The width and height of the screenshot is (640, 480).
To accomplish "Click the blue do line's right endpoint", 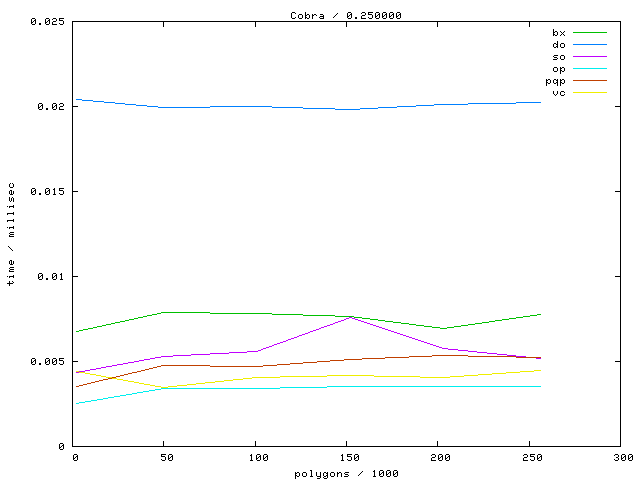I will click(x=541, y=102).
